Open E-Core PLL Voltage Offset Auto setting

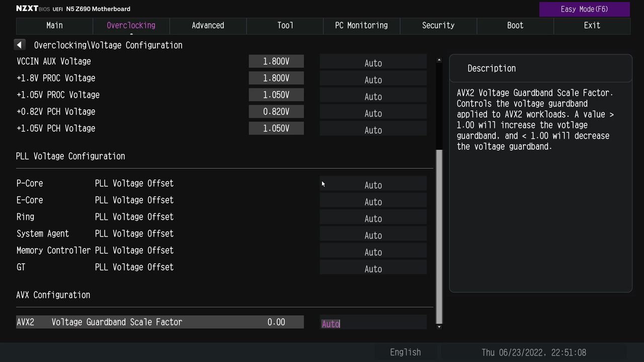pyautogui.click(x=373, y=201)
